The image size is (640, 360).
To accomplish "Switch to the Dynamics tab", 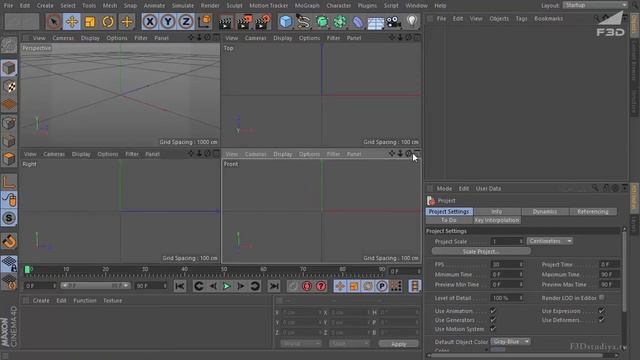I will [545, 212].
